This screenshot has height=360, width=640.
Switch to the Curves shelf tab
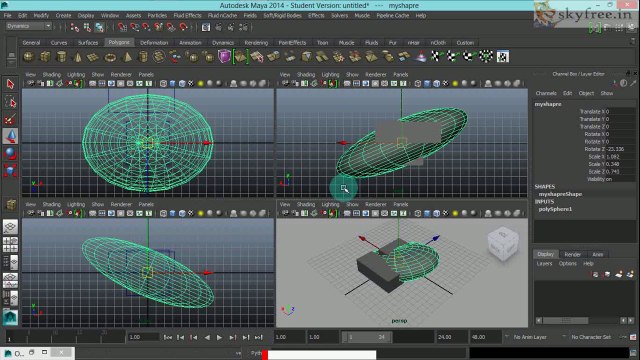[x=59, y=42]
